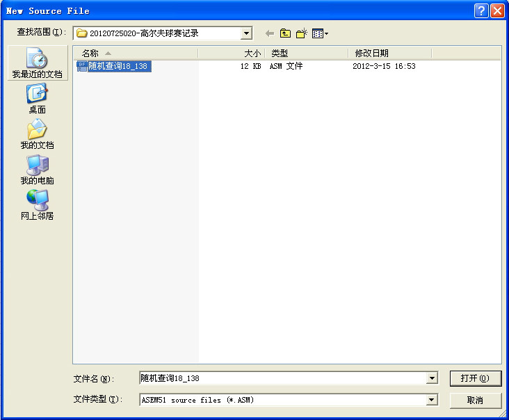Click the Back navigation arrow icon
Viewport: 509px width, 420px height.
(270, 33)
